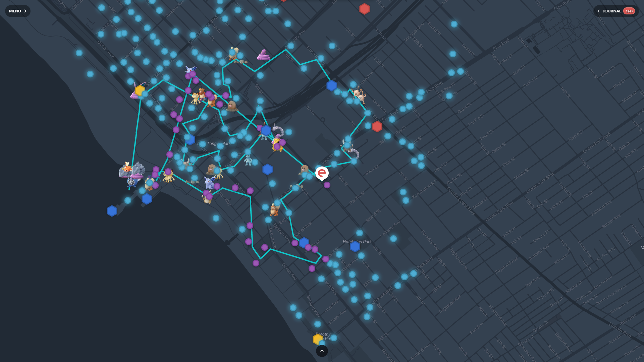Click the Tongva Park map label
This screenshot has height=362, width=644.
point(219,143)
